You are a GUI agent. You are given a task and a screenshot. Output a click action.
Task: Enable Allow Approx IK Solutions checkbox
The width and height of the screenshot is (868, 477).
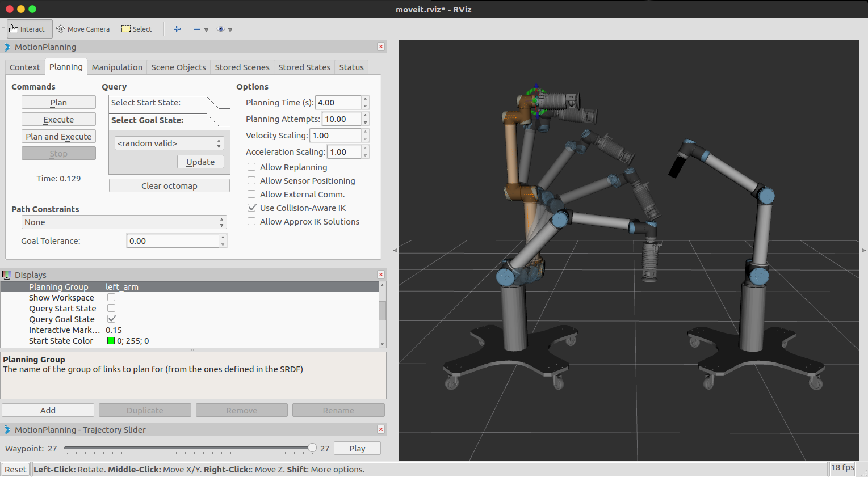tap(251, 221)
